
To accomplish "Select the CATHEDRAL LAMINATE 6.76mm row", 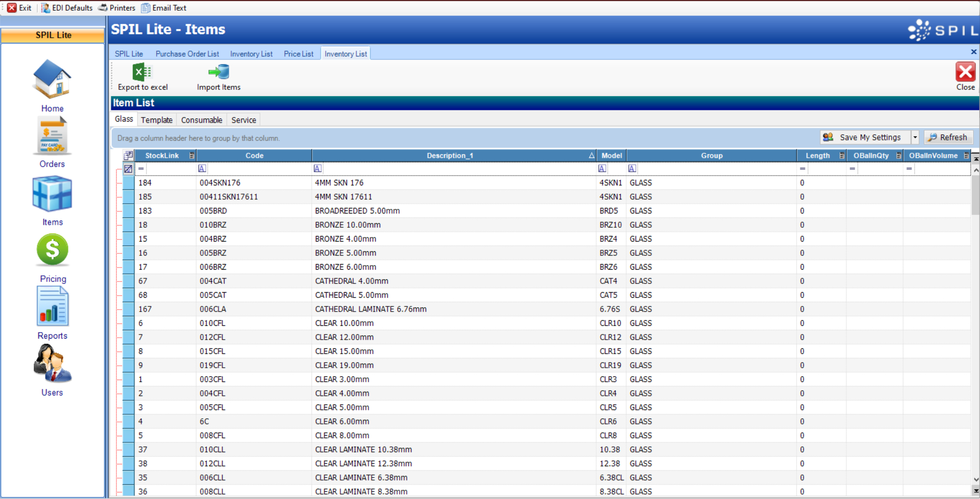I will 547,309.
